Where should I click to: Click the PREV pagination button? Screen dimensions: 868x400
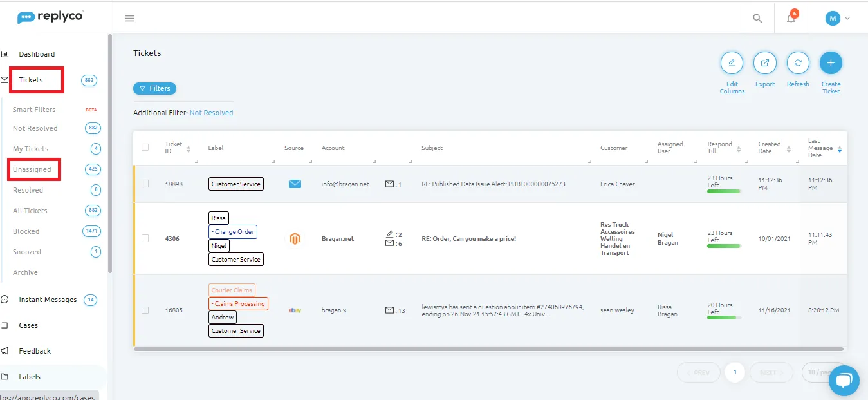[x=697, y=372]
